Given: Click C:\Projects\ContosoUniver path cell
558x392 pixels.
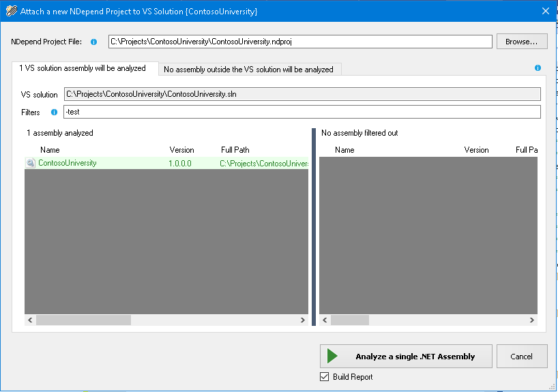Looking at the screenshot, I should click(264, 163).
